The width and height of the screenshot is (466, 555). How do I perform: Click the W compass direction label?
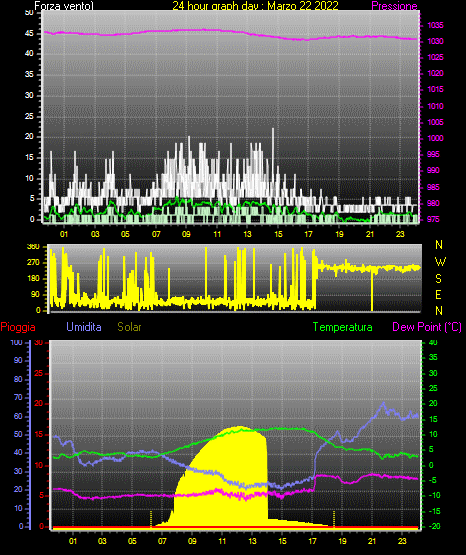(x=440, y=262)
